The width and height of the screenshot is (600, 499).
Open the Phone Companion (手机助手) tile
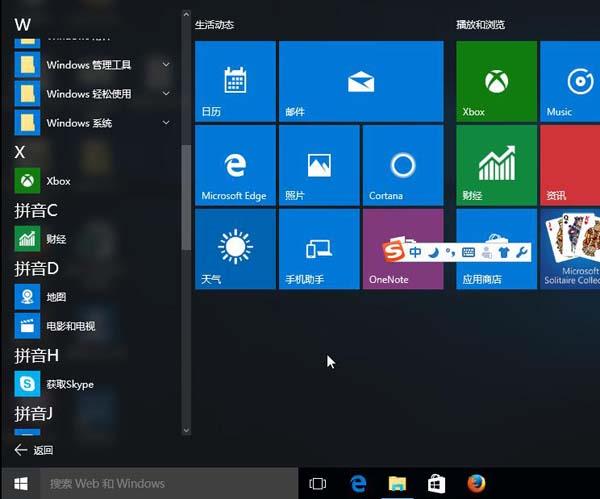[319, 249]
